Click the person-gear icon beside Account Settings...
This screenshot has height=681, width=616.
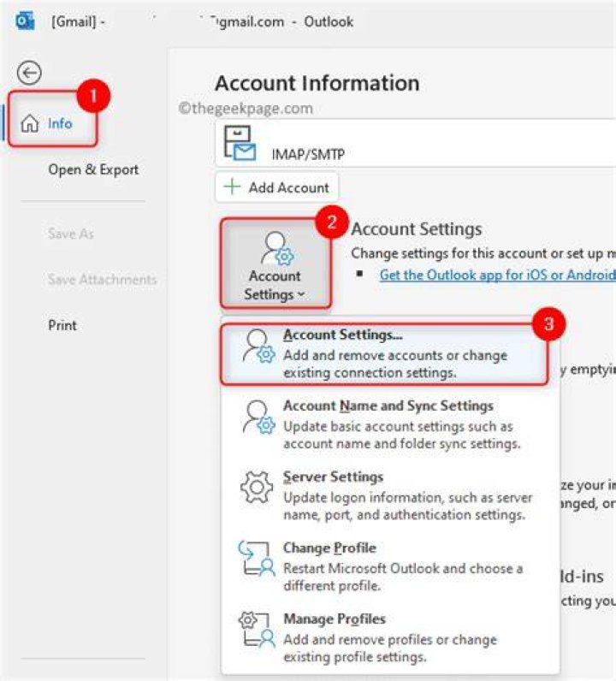258,346
